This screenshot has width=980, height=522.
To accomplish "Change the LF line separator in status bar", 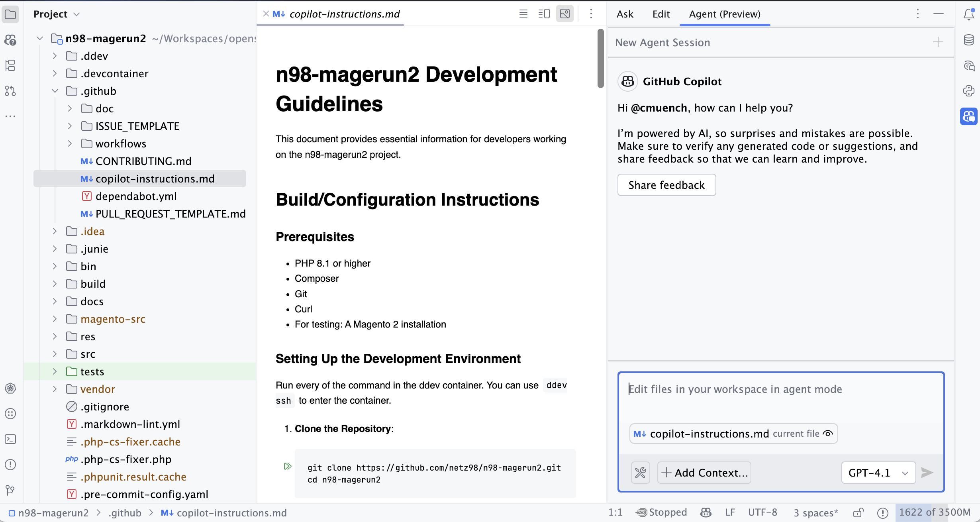I will (x=730, y=512).
